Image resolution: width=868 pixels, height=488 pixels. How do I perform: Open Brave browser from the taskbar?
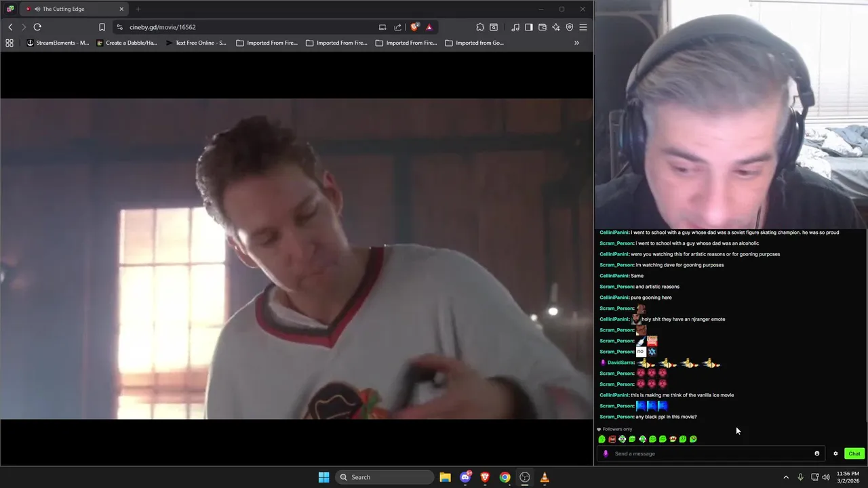(485, 477)
